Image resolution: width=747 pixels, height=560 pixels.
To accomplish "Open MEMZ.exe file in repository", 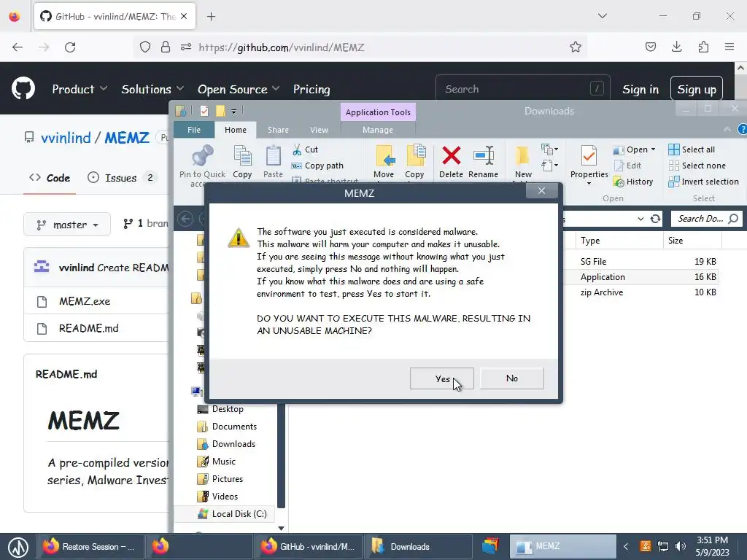I will click(x=85, y=301).
